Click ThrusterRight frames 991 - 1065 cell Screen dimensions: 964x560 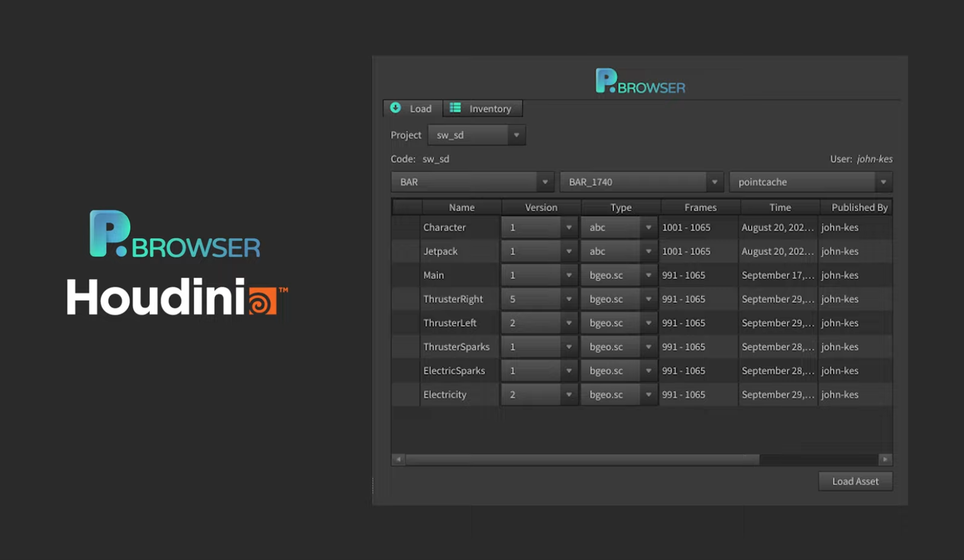(698, 299)
